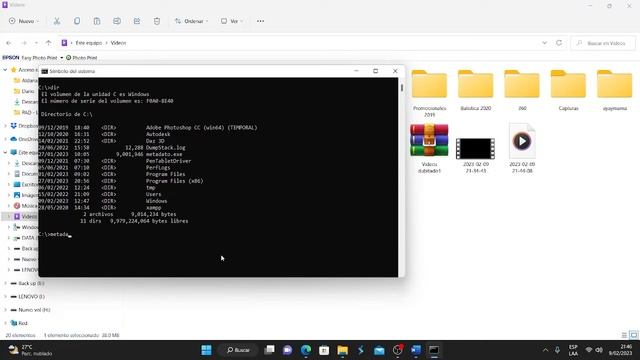This screenshot has width=640, height=360.
Task: Click the Command Prompt title bar icon
Action: (44, 71)
